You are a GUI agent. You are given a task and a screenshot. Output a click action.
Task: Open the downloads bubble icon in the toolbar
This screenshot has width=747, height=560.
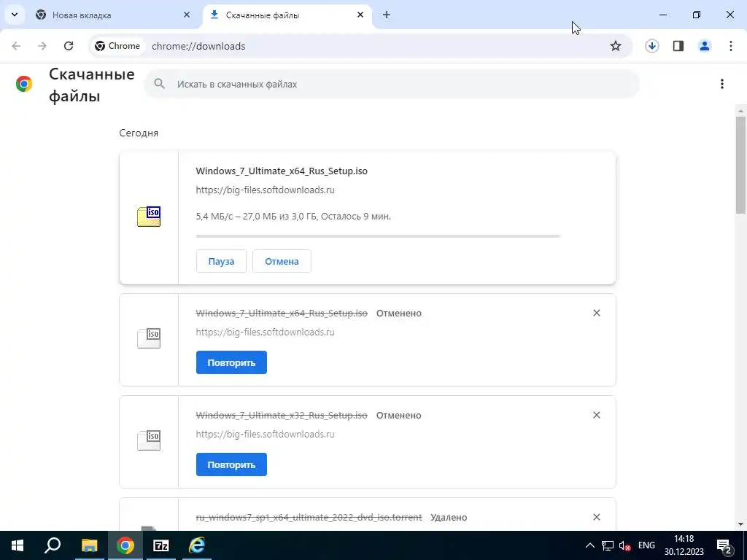tap(651, 46)
